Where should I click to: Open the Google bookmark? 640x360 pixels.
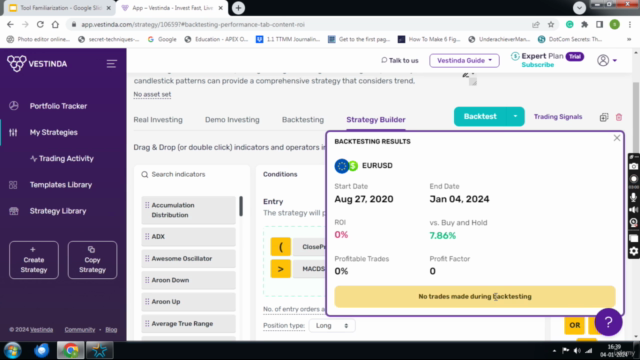click(162, 39)
